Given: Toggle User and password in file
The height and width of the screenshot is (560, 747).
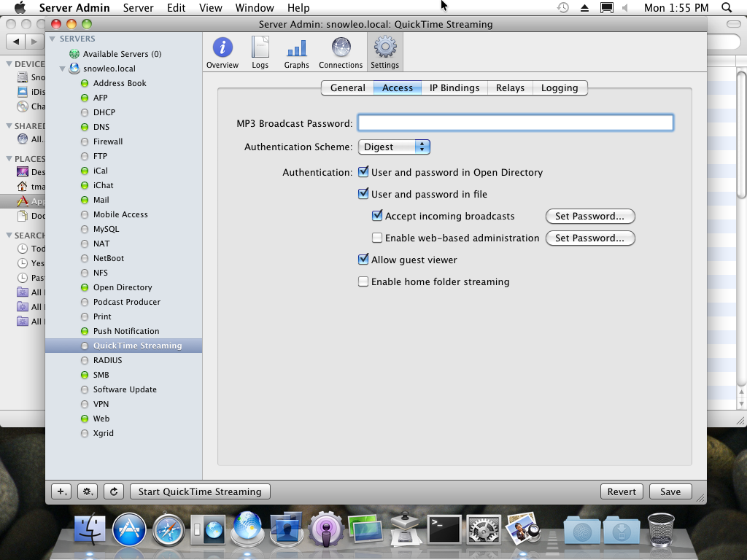Looking at the screenshot, I should 363,194.
